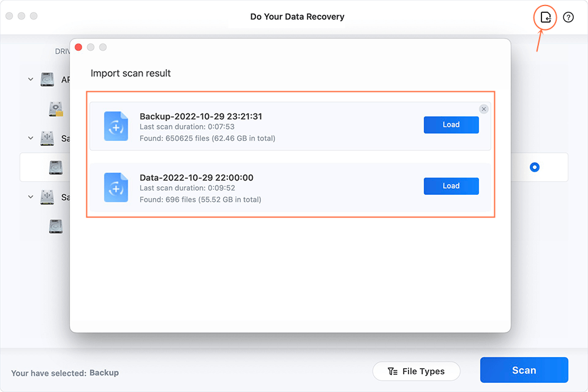Viewport: 588px width, 392px height.
Task: Collapse the first drive tree chevron
Action: 31,80
